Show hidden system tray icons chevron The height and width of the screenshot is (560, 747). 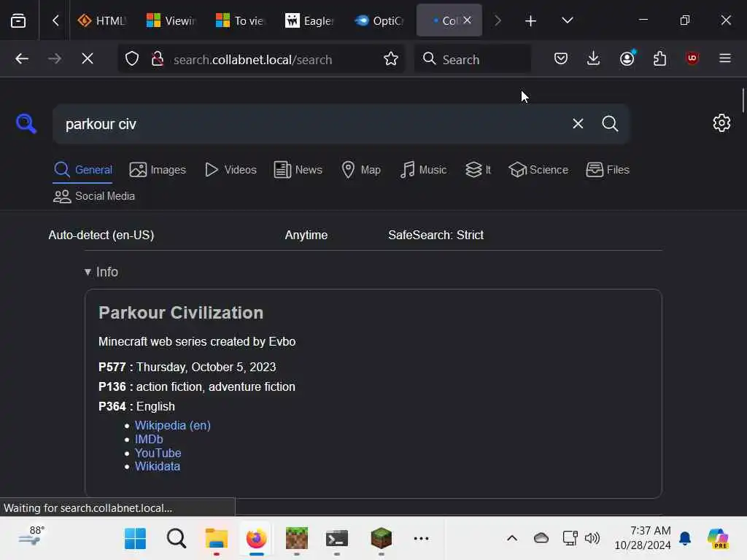pos(512,539)
